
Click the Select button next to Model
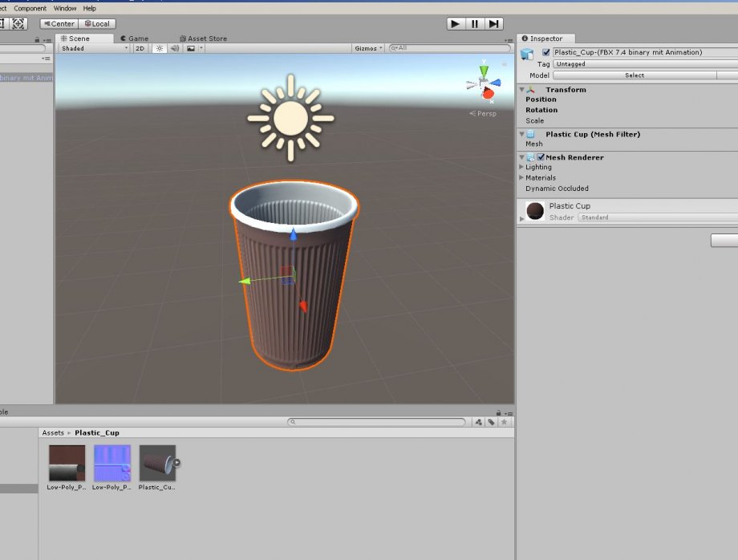[x=634, y=75]
